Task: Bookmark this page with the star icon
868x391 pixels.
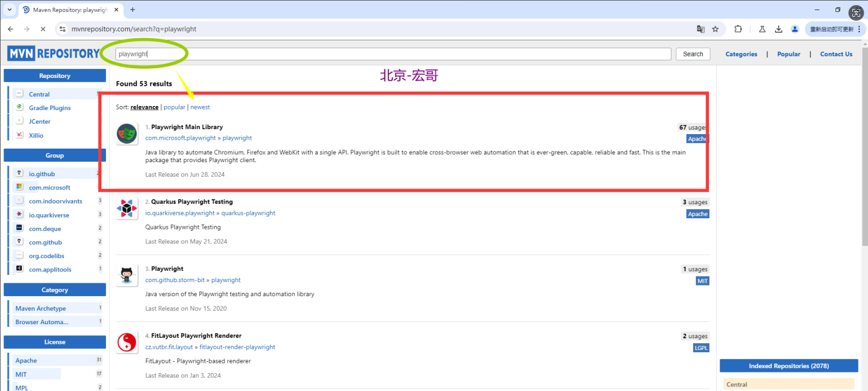Action: click(x=716, y=29)
